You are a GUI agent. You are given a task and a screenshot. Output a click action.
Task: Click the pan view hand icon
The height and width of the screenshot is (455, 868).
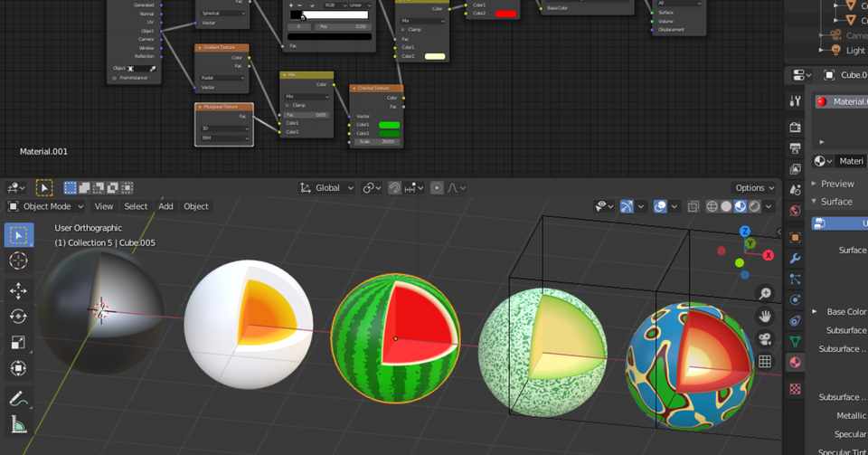pyautogui.click(x=765, y=316)
